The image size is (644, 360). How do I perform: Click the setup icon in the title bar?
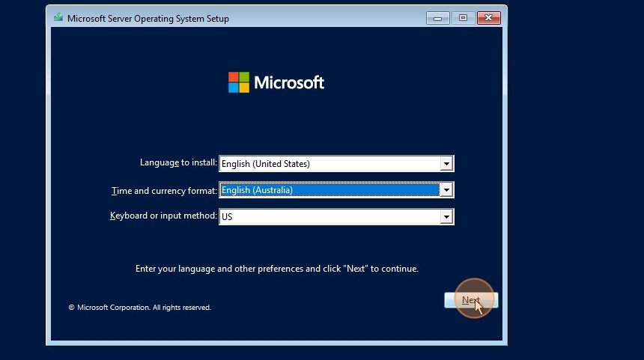58,18
